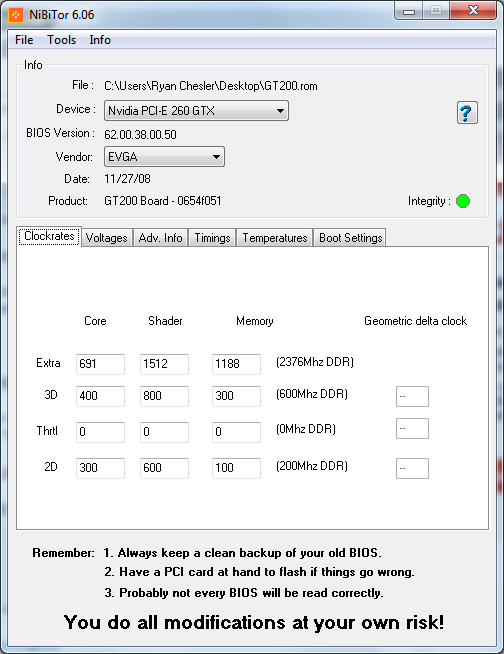Click the Extra row label

click(x=48, y=363)
